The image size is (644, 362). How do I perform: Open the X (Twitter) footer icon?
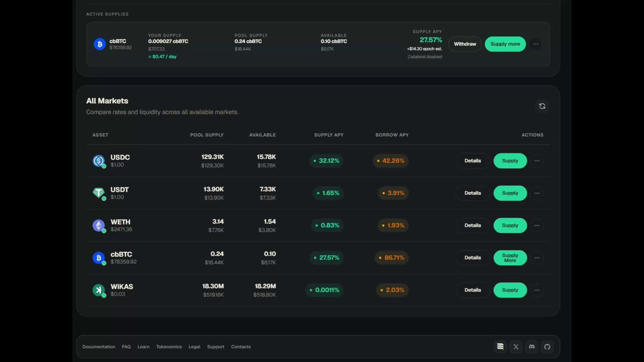point(516,347)
